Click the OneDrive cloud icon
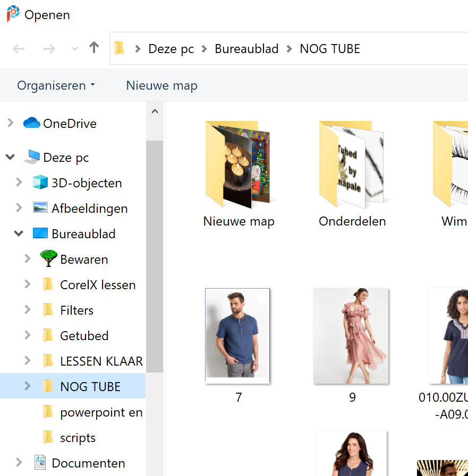Viewport: 468px width, 476px height. click(31, 123)
